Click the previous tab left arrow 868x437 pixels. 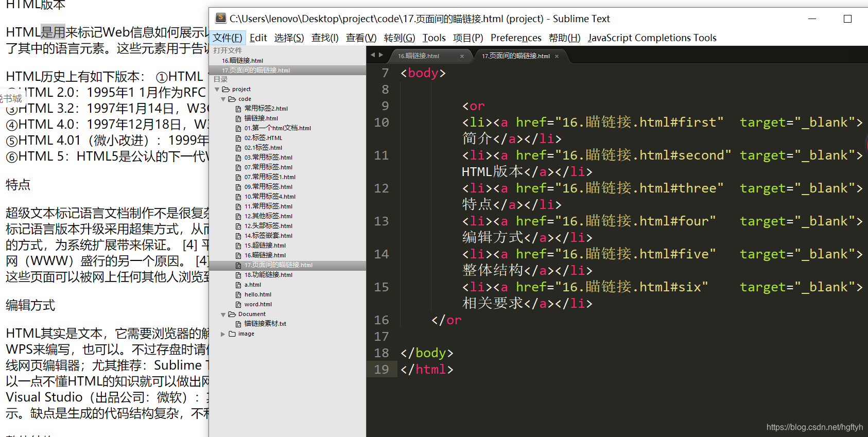pos(373,55)
